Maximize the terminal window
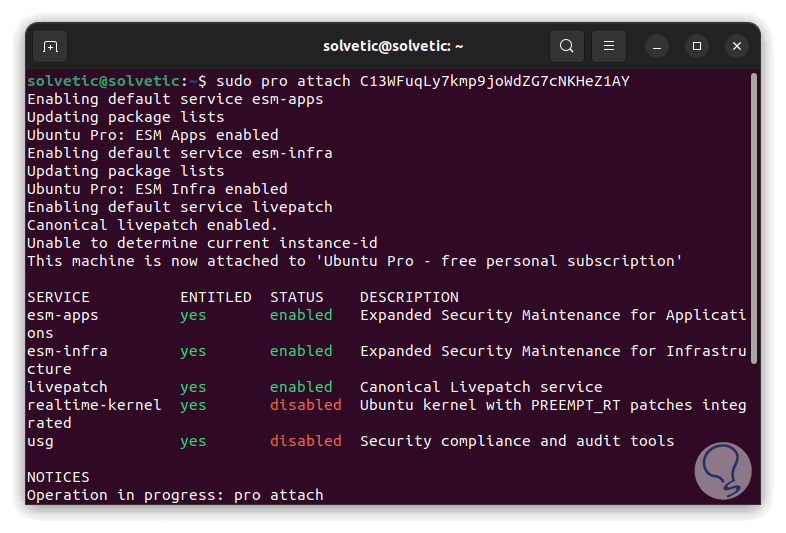Viewport: 786px width, 533px height. pos(697,46)
